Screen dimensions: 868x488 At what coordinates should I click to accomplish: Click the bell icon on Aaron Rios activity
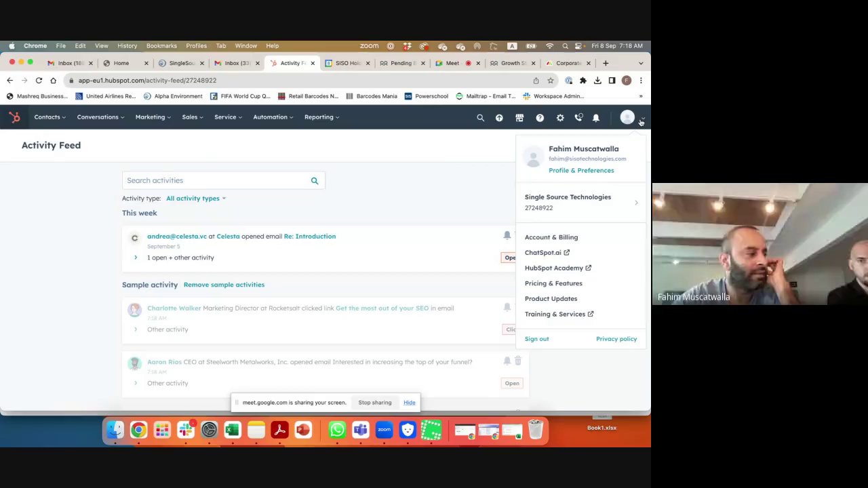(507, 361)
